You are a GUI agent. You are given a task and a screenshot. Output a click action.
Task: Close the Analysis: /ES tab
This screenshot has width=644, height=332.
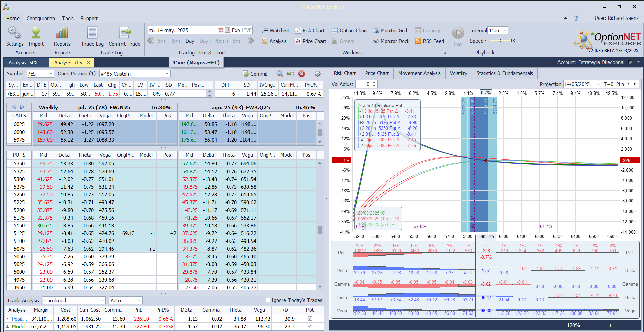click(88, 62)
